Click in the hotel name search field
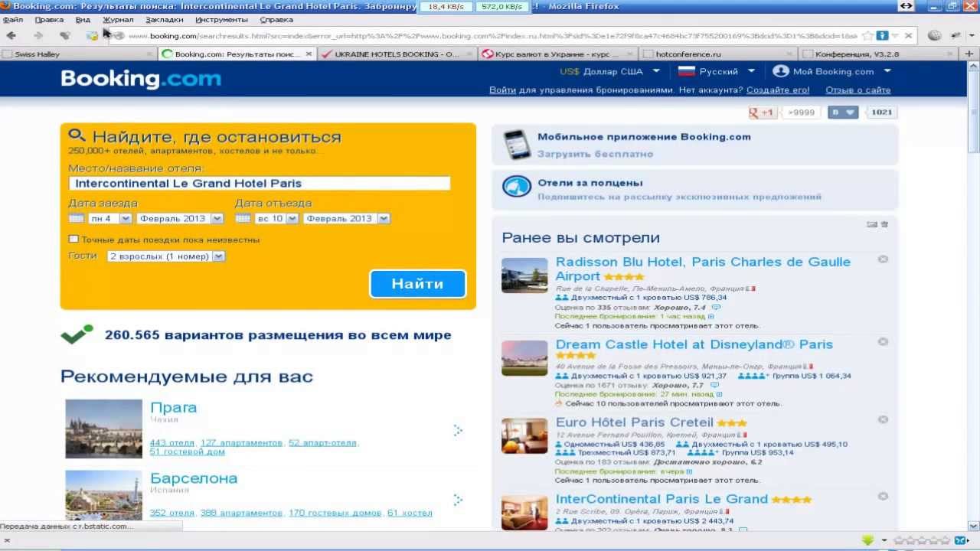Screen dimensions: 980x551 [260, 184]
